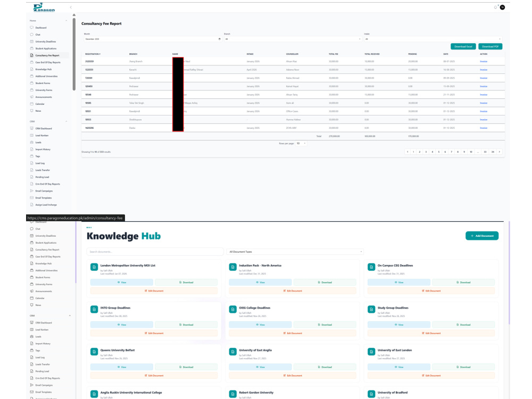Select University Deadlines icon in top sidebar
This screenshot has width=532, height=399.
(31, 41)
